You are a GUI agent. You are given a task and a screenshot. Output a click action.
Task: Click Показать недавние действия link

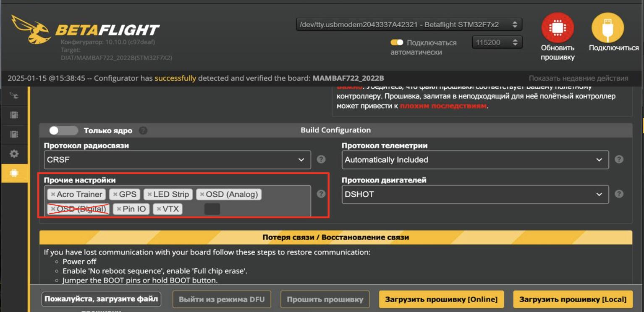click(x=578, y=78)
